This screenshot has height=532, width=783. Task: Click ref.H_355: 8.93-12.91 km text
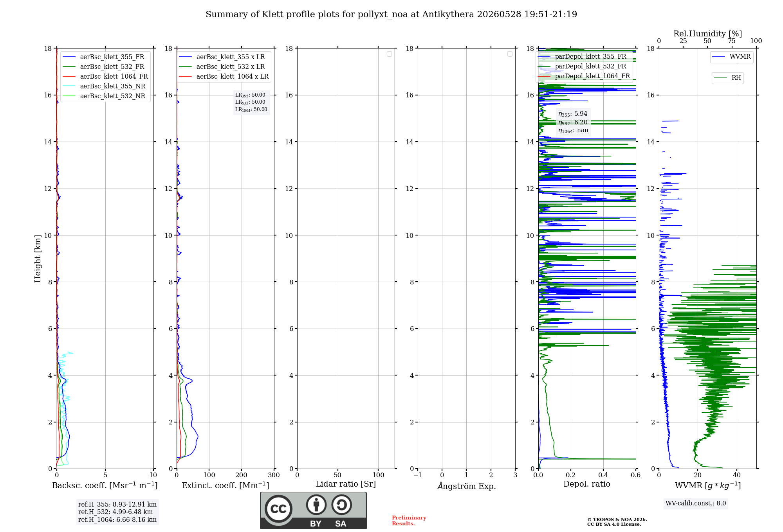(117, 505)
